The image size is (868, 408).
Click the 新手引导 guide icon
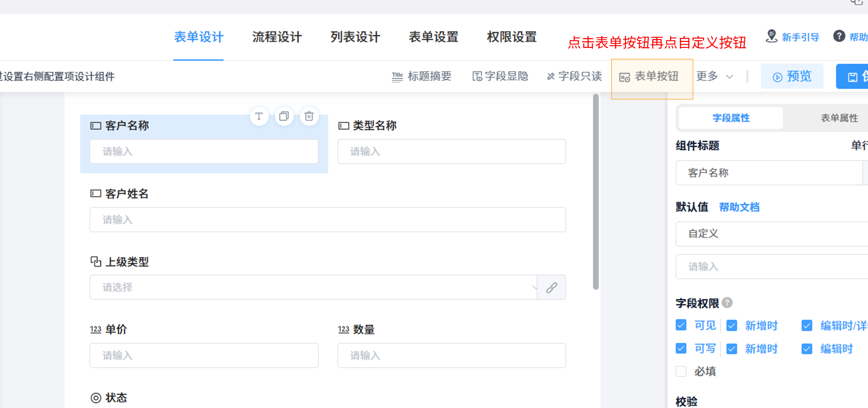tap(771, 36)
